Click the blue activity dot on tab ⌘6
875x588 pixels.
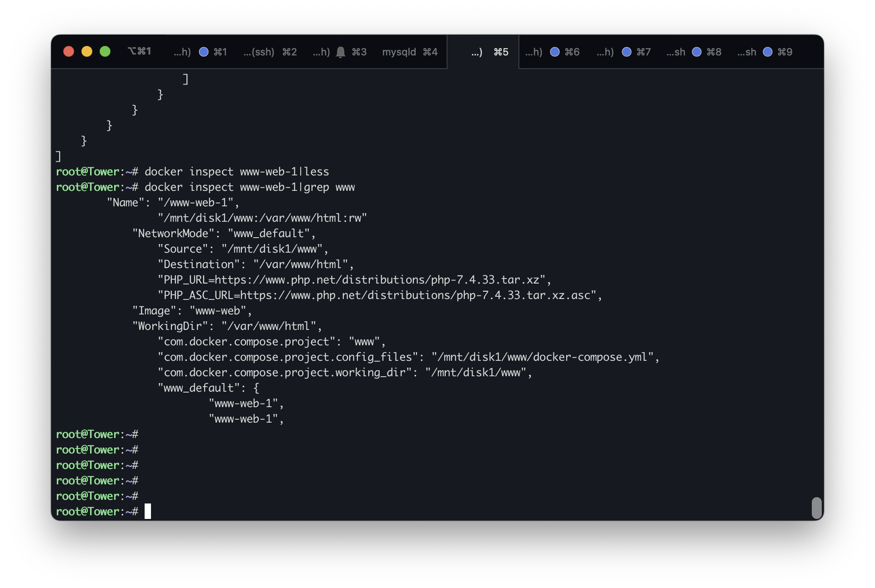click(555, 52)
